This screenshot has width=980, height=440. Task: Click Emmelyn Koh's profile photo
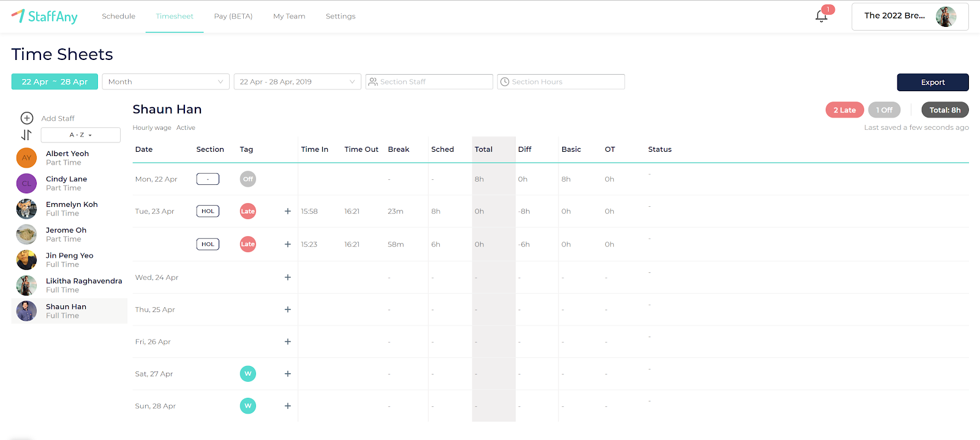[26, 209]
